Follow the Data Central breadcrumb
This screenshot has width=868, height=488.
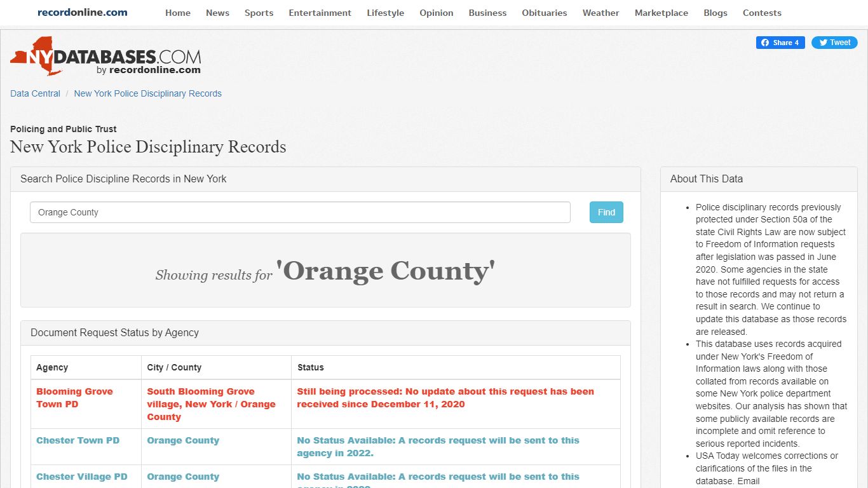(x=35, y=93)
